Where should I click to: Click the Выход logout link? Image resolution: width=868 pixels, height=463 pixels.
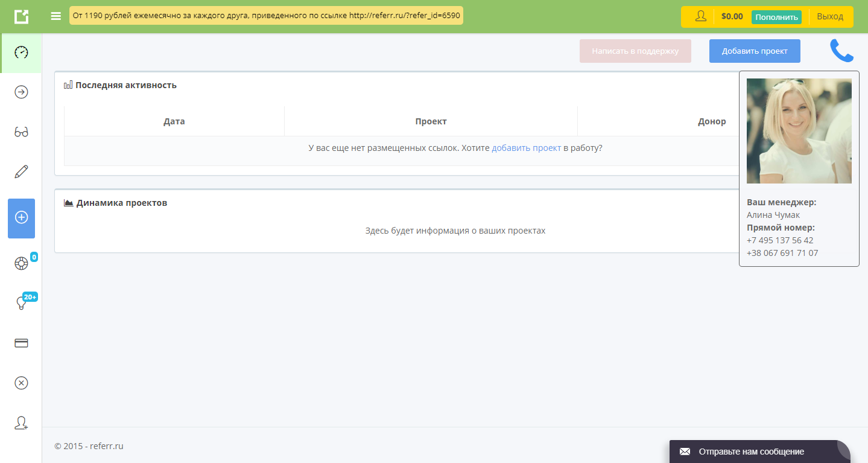(830, 16)
